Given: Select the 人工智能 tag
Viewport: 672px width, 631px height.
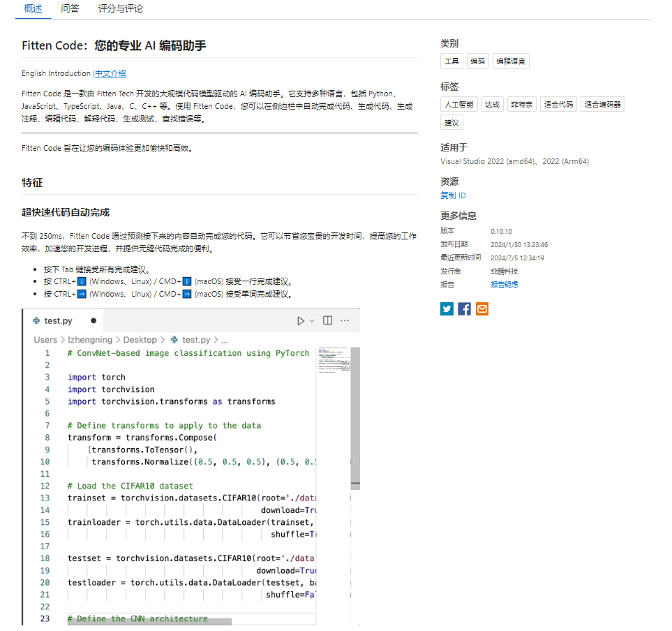Looking at the screenshot, I should (x=459, y=104).
